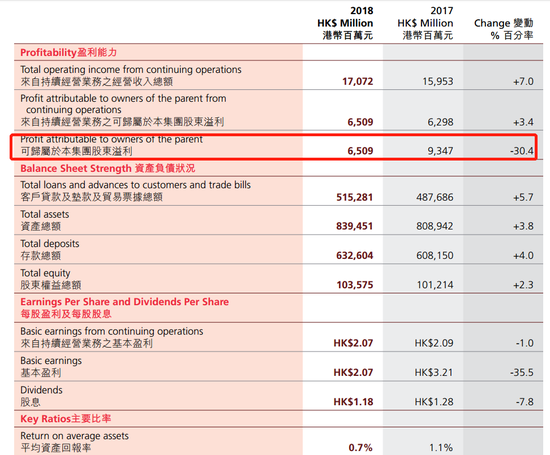
Task: Click return on average assets 0.7%
Action: pyautogui.click(x=361, y=448)
